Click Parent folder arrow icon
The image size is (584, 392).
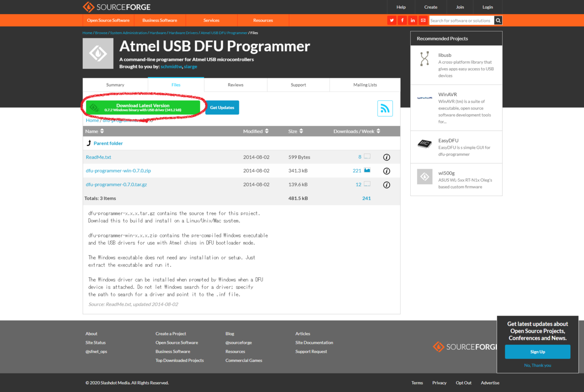(89, 143)
